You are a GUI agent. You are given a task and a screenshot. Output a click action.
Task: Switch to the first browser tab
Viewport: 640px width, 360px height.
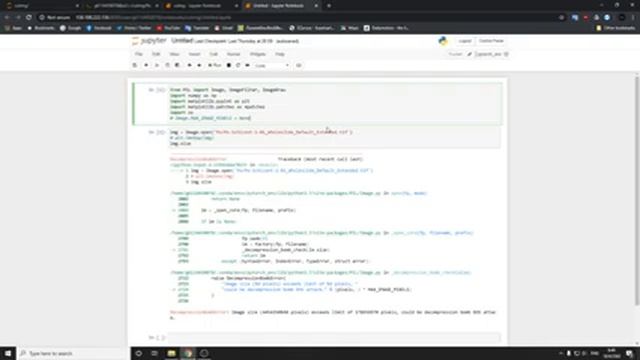tap(41, 6)
